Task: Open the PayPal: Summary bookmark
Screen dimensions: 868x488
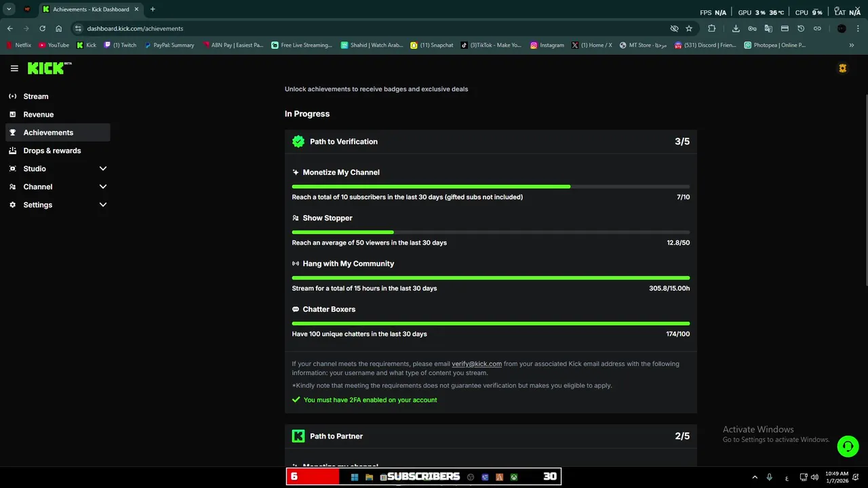Action: click(x=169, y=45)
